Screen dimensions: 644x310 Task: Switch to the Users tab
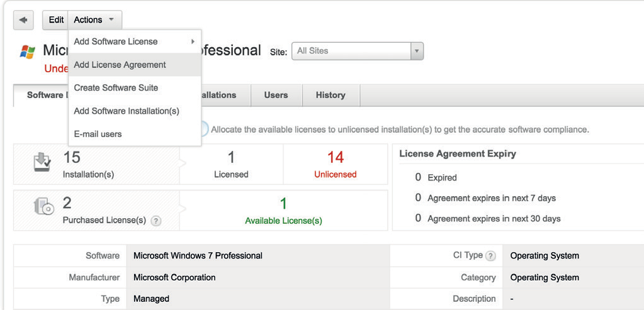point(276,95)
